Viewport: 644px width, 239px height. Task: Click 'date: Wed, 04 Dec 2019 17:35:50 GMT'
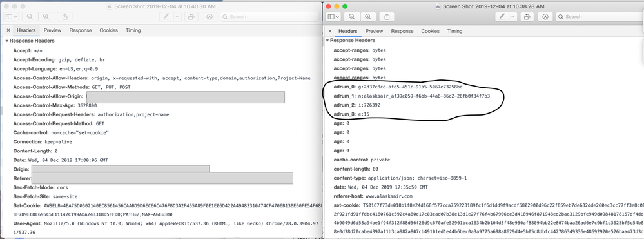coord(380,187)
